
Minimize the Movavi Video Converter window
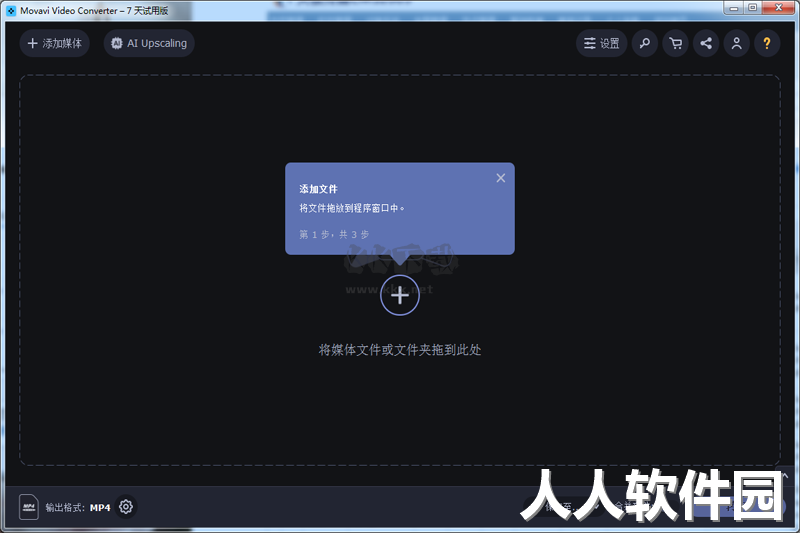734,8
